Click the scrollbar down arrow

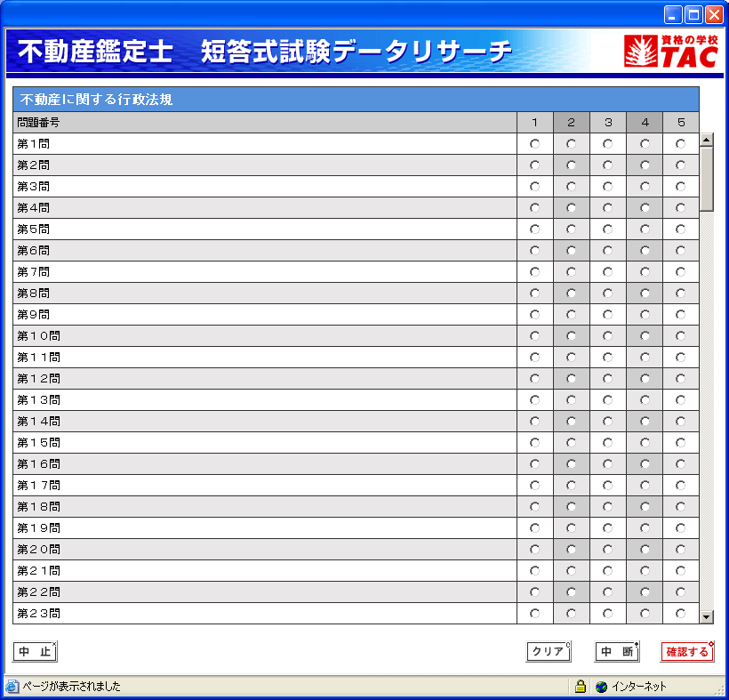(707, 616)
